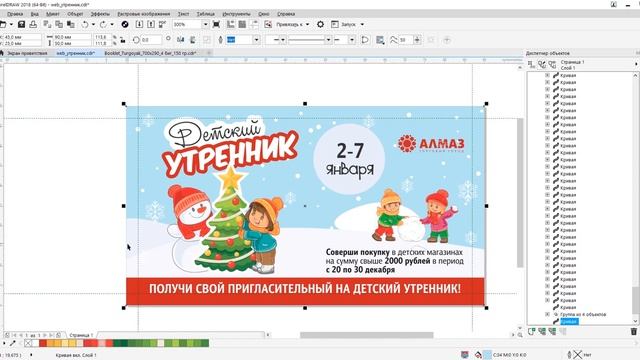The width and height of the screenshot is (640, 360).
Task: Click the Save document icon
Action: [22, 24]
